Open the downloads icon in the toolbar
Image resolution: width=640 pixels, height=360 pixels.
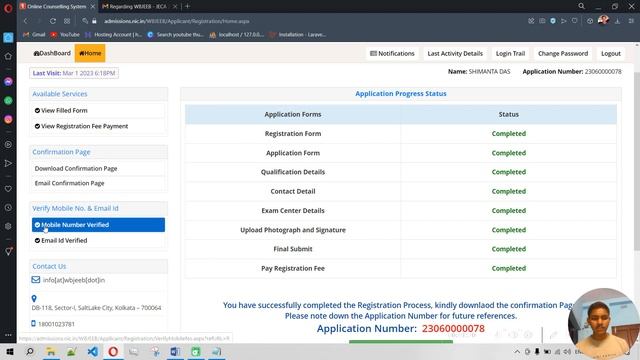point(618,21)
